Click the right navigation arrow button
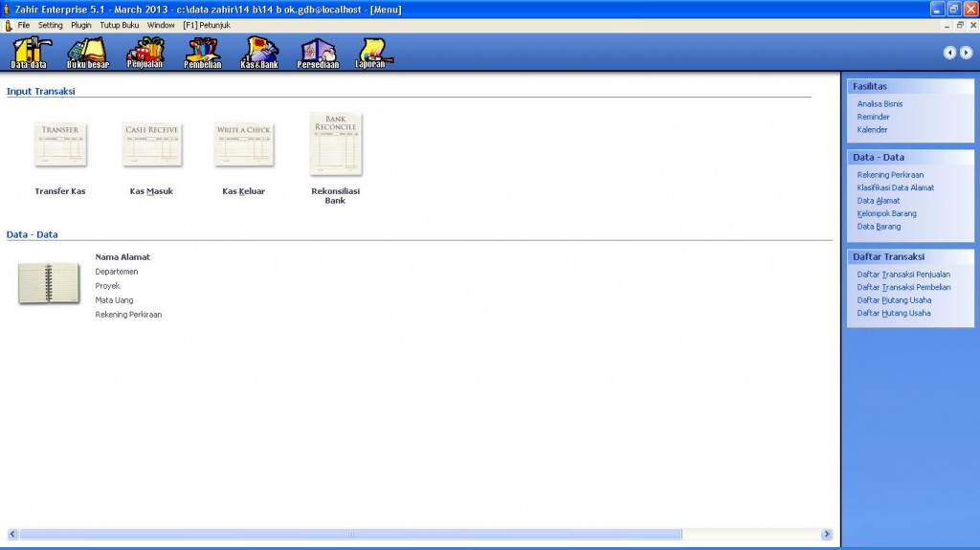 click(966, 53)
